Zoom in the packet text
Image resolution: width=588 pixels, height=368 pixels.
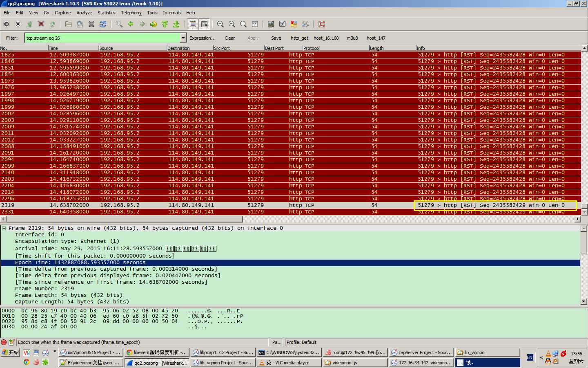(x=220, y=24)
